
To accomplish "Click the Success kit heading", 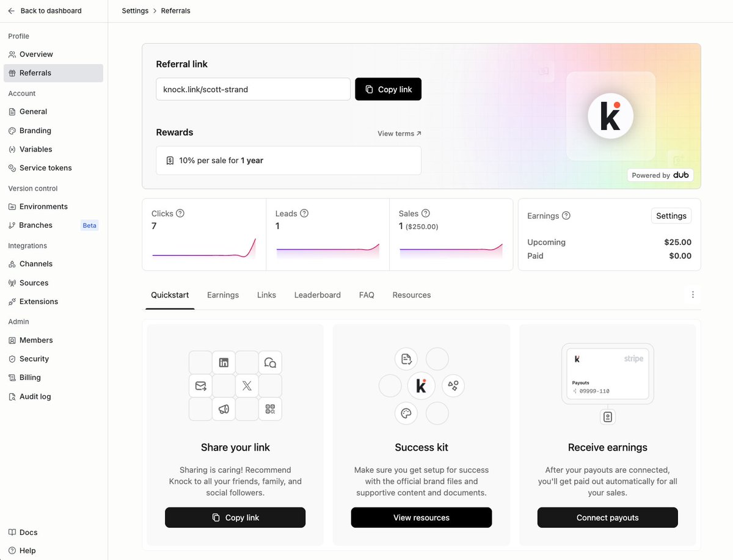I will (421, 448).
